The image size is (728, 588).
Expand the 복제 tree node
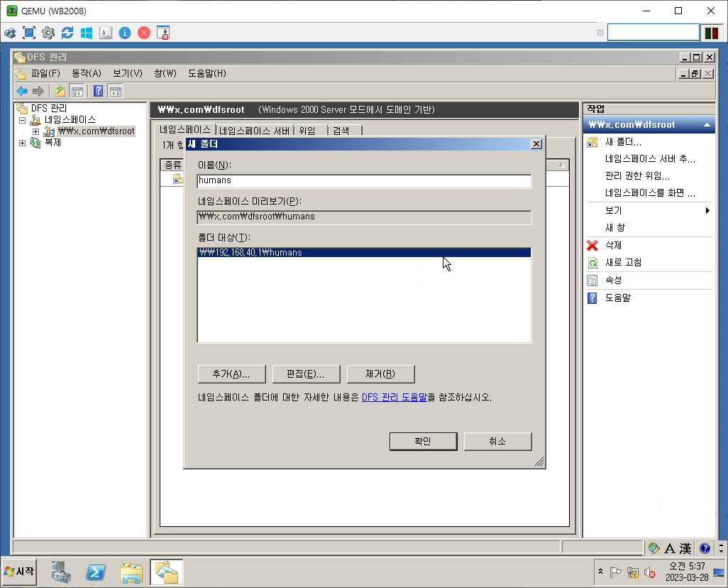tap(22, 143)
